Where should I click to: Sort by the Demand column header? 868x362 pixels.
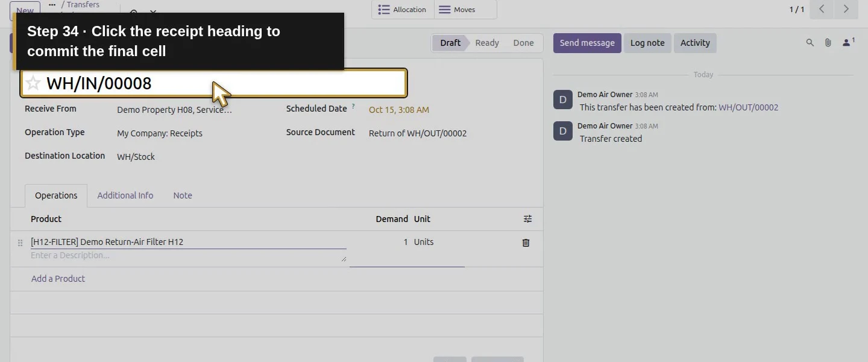point(392,219)
